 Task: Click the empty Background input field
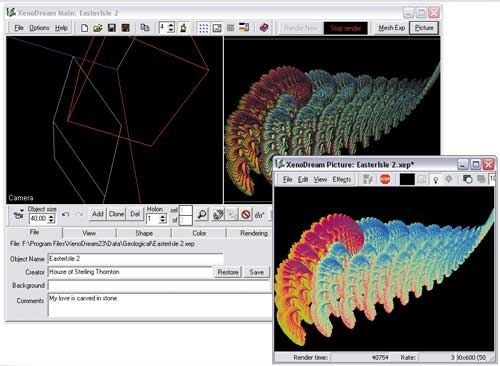coord(160,286)
